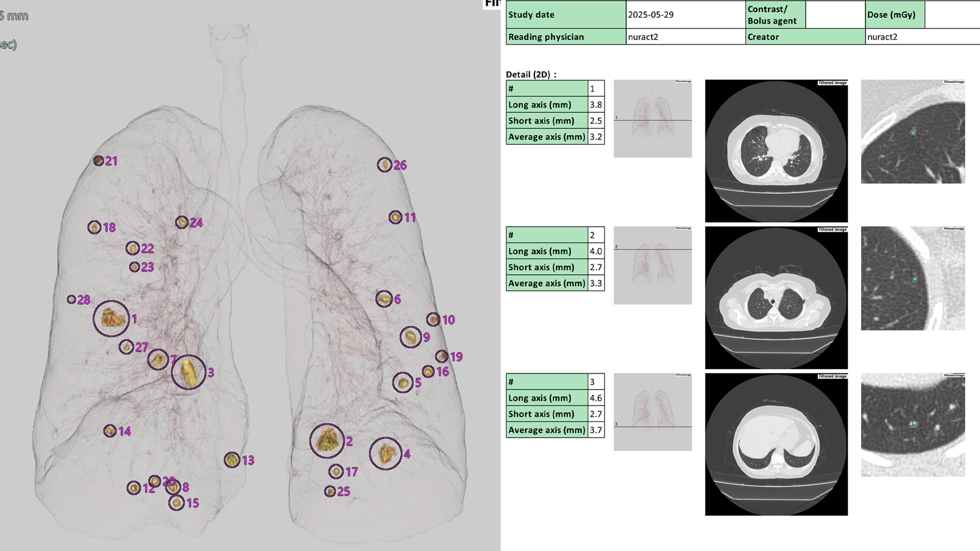Click nodule marker 21 at lung apex
Image resolution: width=980 pixels, height=551 pixels.
[99, 161]
